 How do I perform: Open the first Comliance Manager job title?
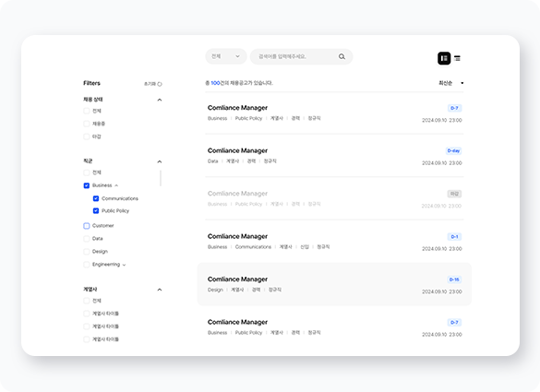(x=237, y=108)
